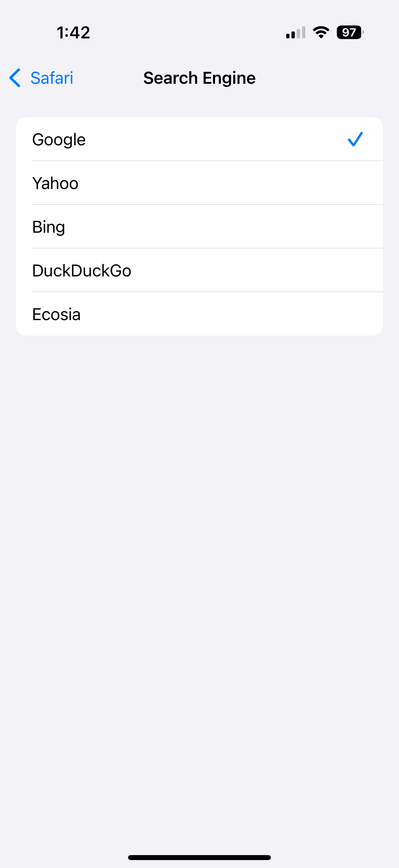Screen dimensions: 399x868
Task: Click the Wi-Fi status icon
Action: [x=321, y=32]
